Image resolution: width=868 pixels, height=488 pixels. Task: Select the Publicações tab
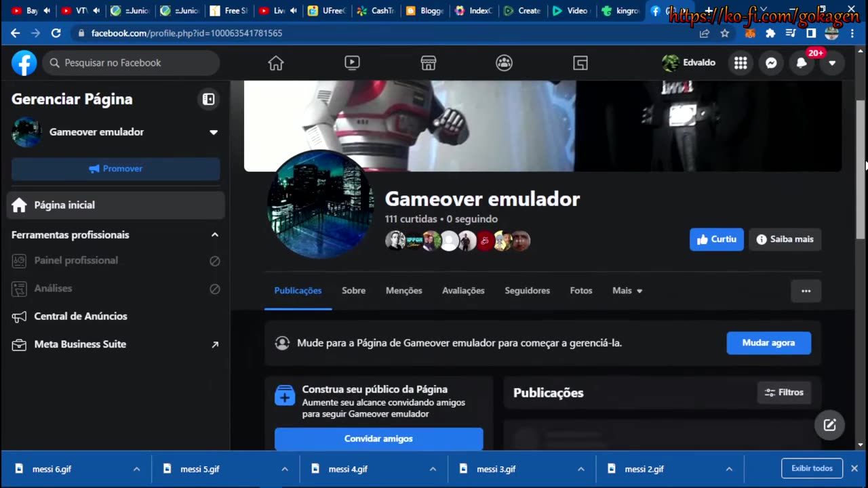(x=298, y=291)
